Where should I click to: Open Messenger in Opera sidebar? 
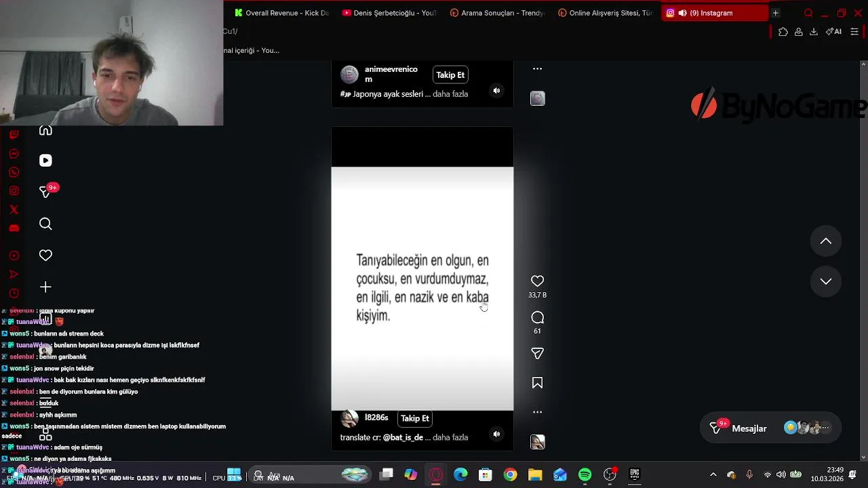14,154
